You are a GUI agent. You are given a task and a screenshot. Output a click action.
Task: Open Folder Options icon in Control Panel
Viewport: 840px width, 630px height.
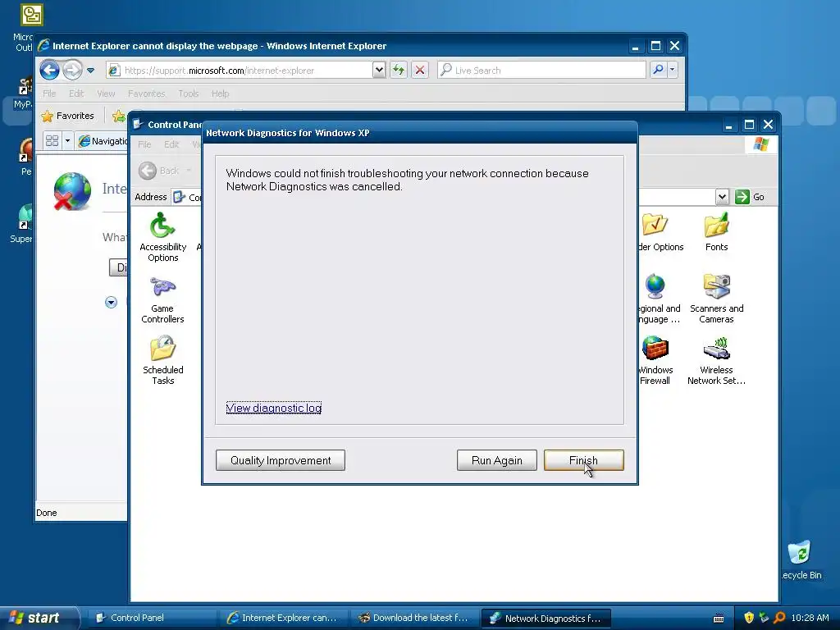(x=660, y=232)
